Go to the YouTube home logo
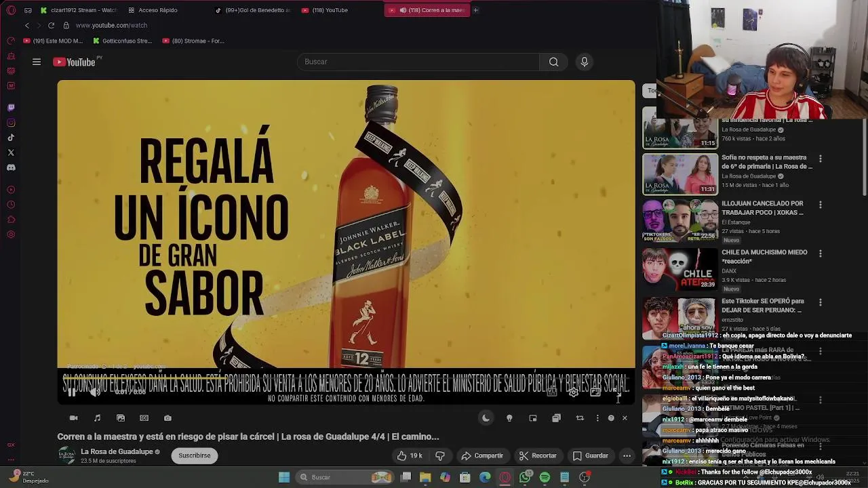The height and width of the screenshot is (488, 868). [x=75, y=62]
